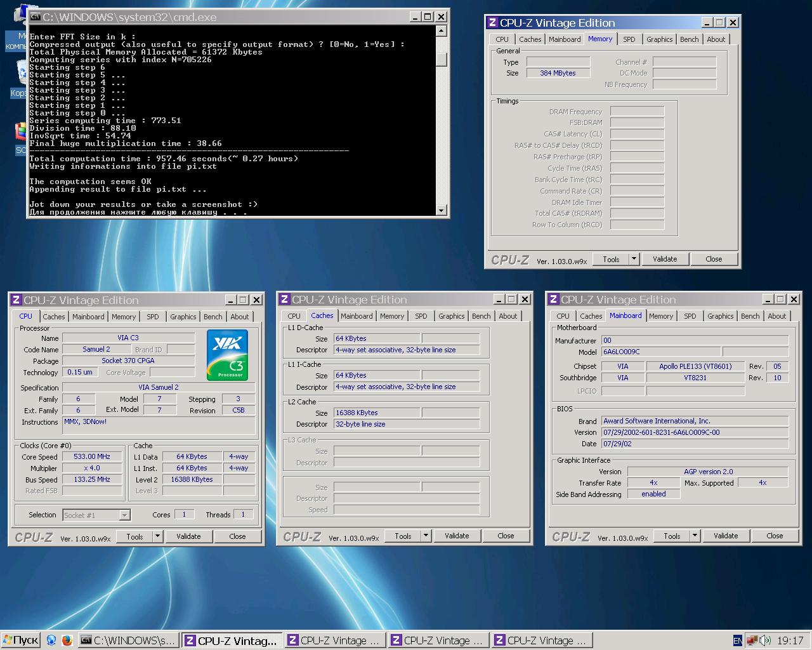Click the cmd window scrollbar up arrow

click(x=442, y=30)
